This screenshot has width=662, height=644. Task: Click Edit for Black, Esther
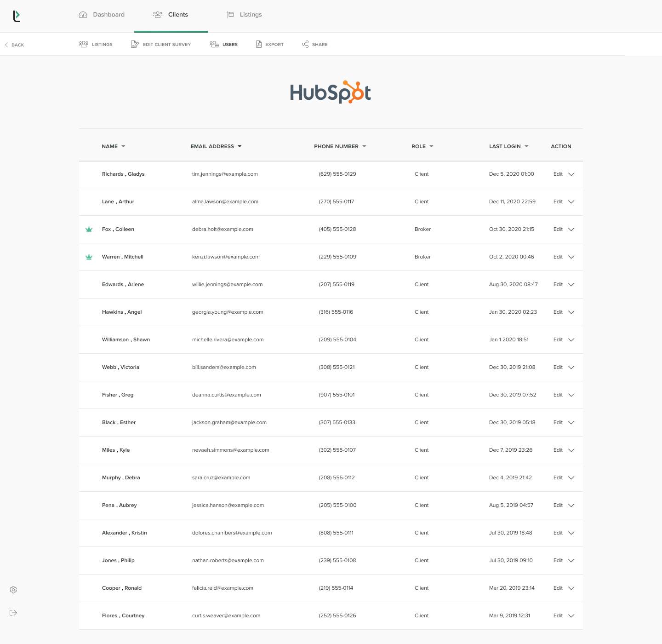[558, 422]
